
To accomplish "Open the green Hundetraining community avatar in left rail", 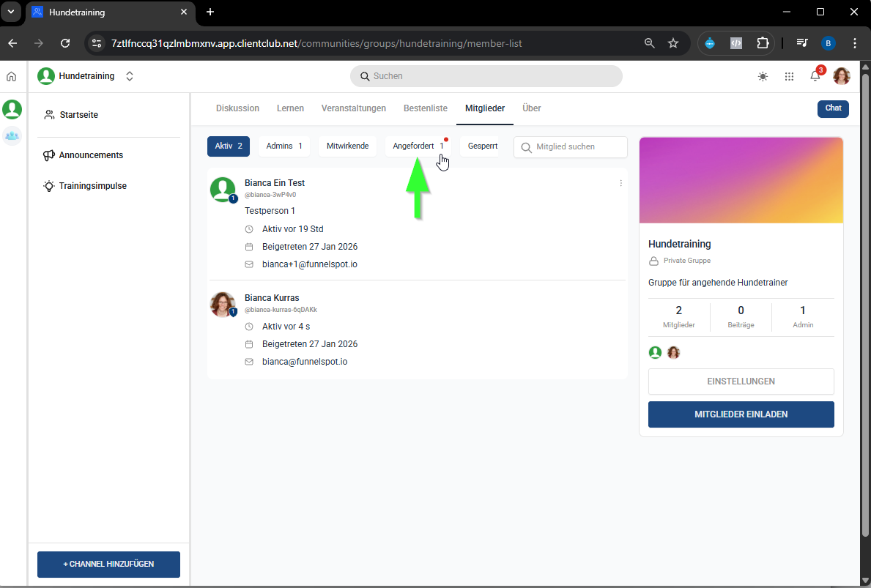I will pos(12,109).
